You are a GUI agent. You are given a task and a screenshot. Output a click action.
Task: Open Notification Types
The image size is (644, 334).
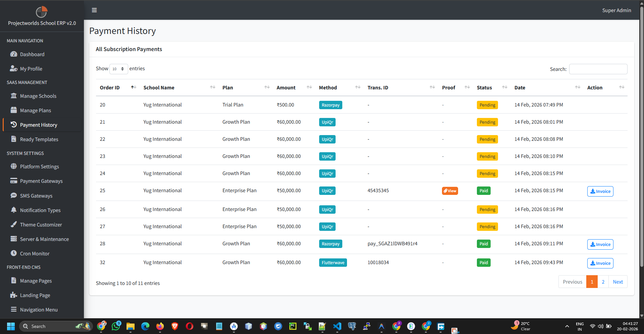point(40,210)
